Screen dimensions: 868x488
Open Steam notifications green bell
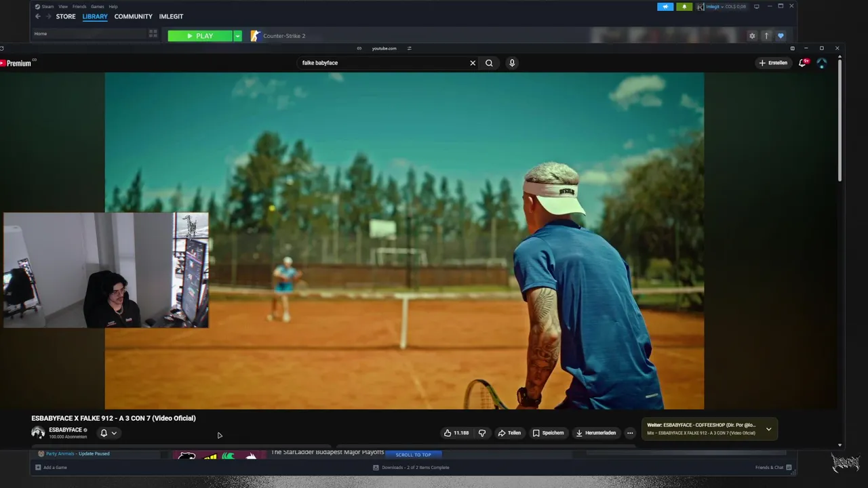[x=684, y=7]
